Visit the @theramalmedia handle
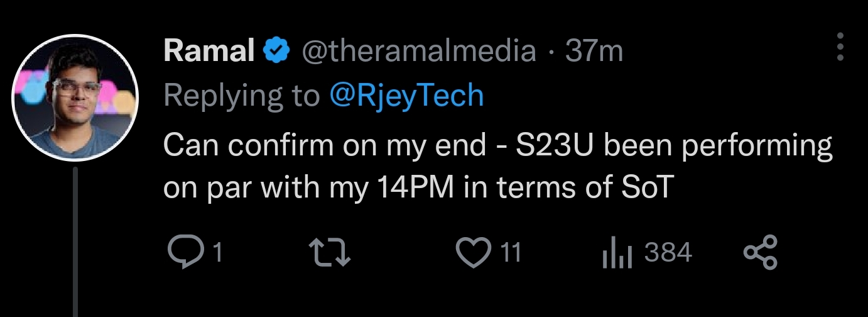 420,51
